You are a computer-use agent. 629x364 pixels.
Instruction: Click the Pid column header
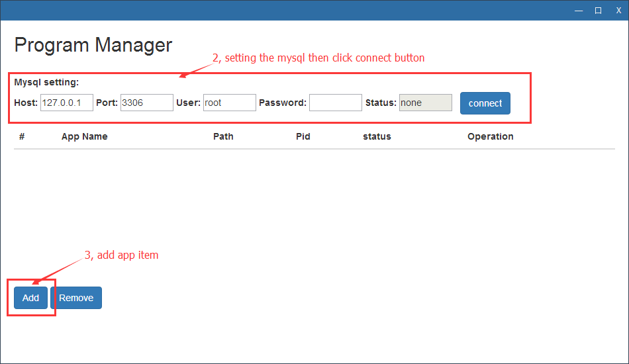tap(303, 137)
